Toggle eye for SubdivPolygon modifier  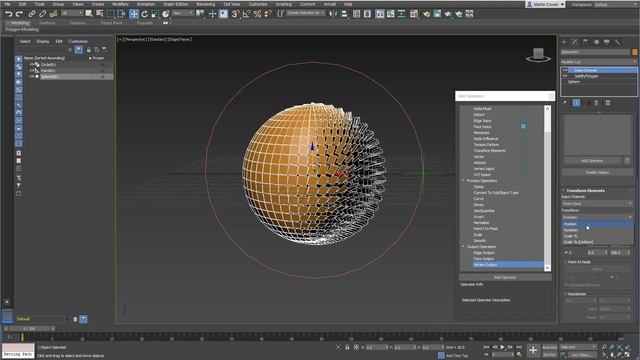[565, 76]
